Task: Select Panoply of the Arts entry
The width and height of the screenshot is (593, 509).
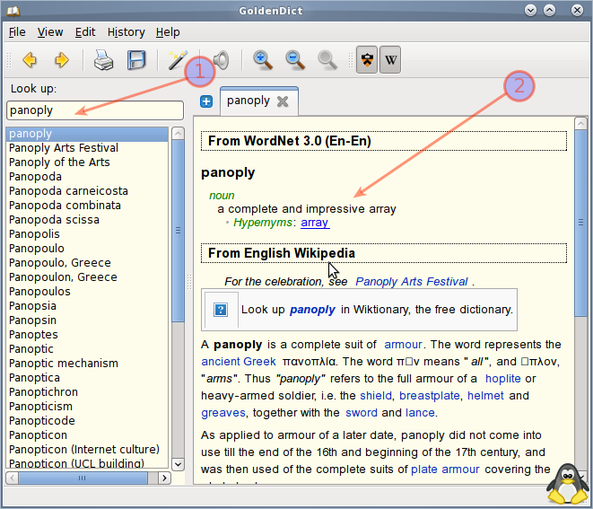Action: tap(87, 162)
